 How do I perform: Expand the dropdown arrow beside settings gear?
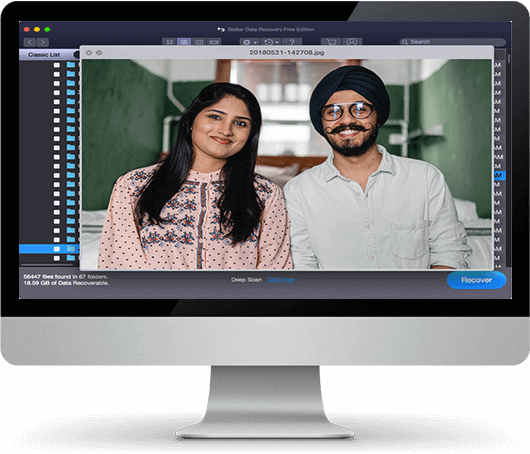(x=255, y=43)
